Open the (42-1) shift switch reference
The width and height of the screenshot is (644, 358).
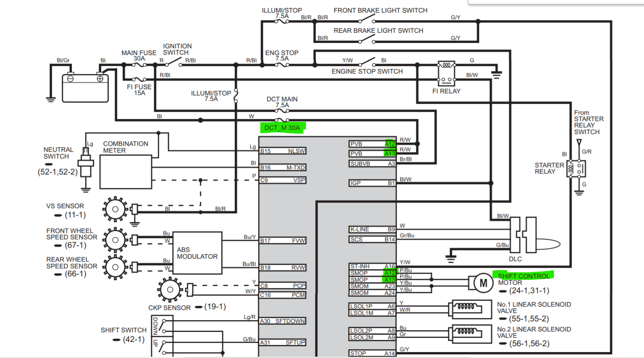(134, 339)
